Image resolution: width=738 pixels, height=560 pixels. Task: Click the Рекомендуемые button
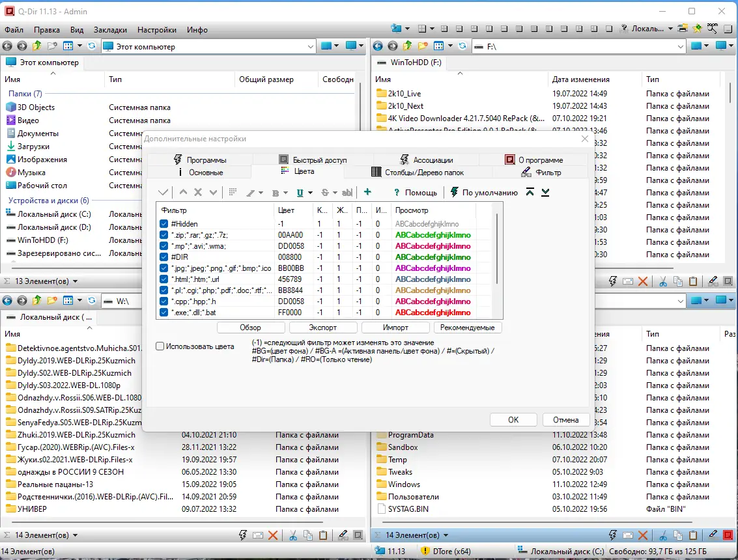tap(468, 328)
